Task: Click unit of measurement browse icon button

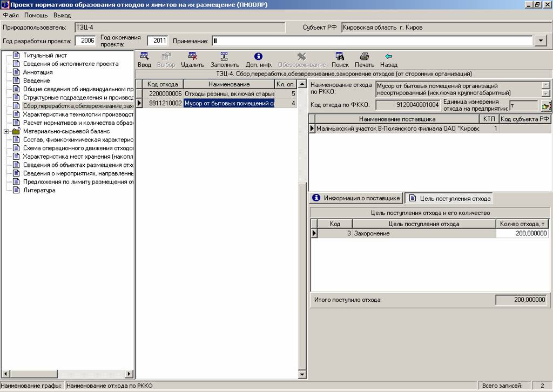Action: pyautogui.click(x=545, y=106)
